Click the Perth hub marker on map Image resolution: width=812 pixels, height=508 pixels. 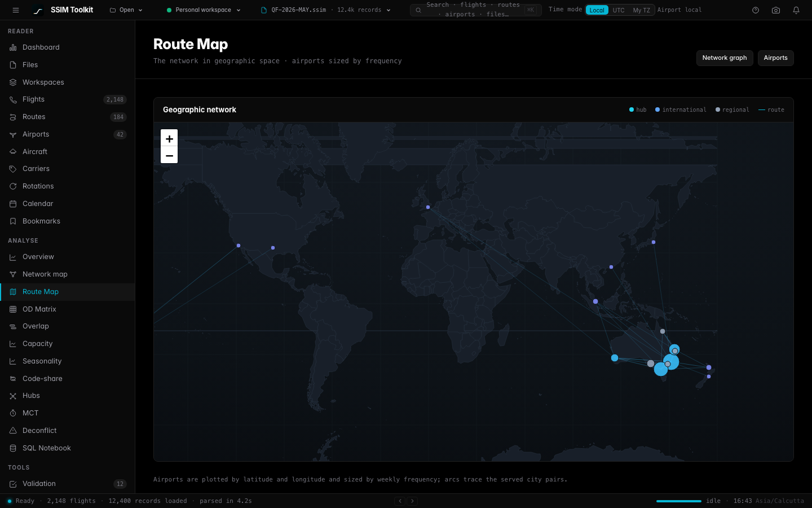pos(615,358)
